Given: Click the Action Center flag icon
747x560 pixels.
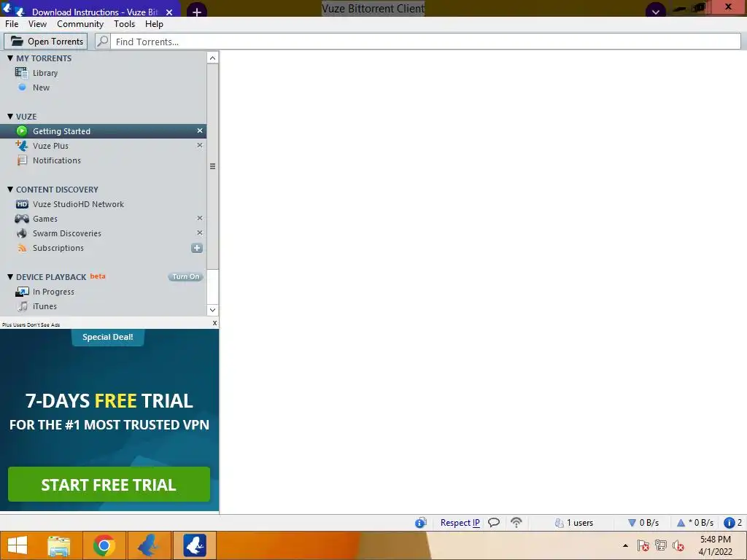Looking at the screenshot, I should tap(643, 545).
